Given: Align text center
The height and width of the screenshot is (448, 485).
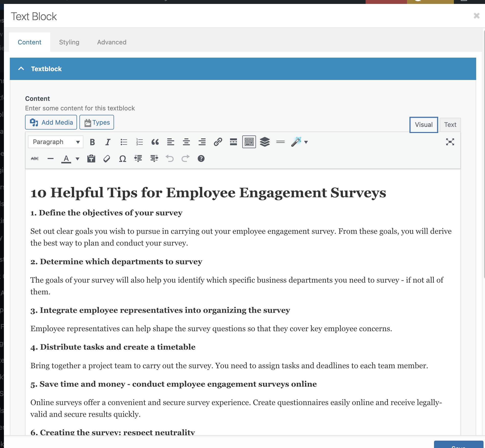Looking at the screenshot, I should point(186,142).
